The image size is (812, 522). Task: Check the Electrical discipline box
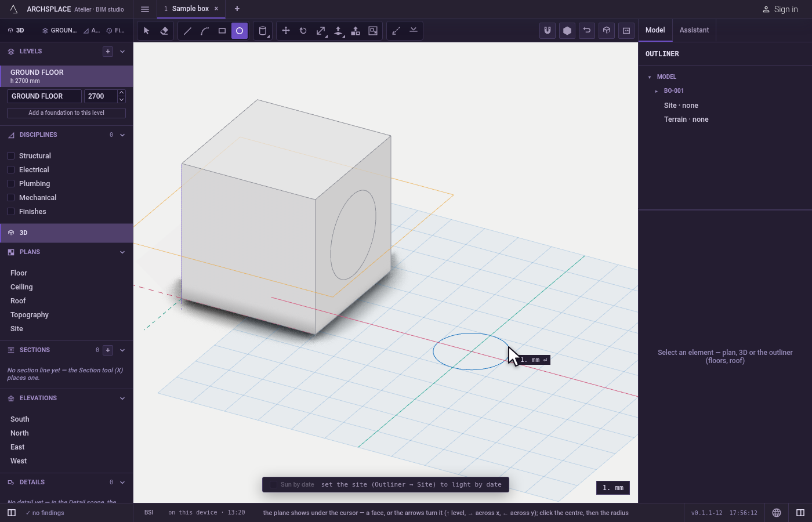[10, 170]
